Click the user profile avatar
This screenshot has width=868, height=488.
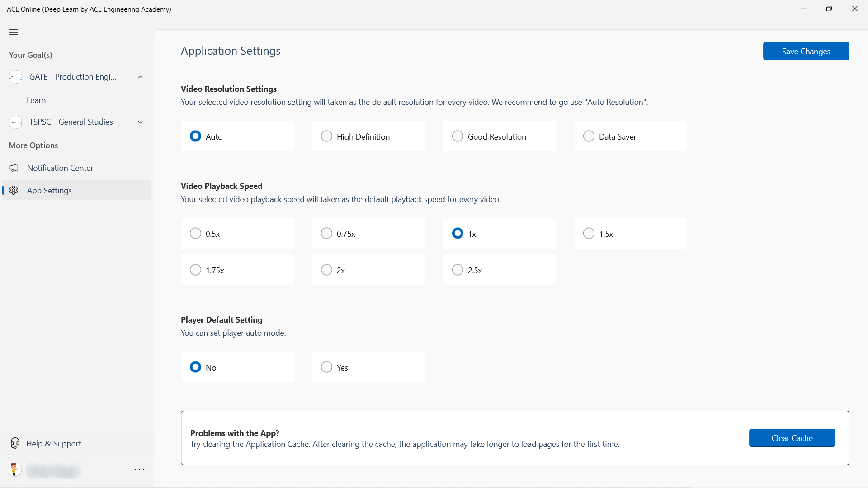tap(14, 469)
